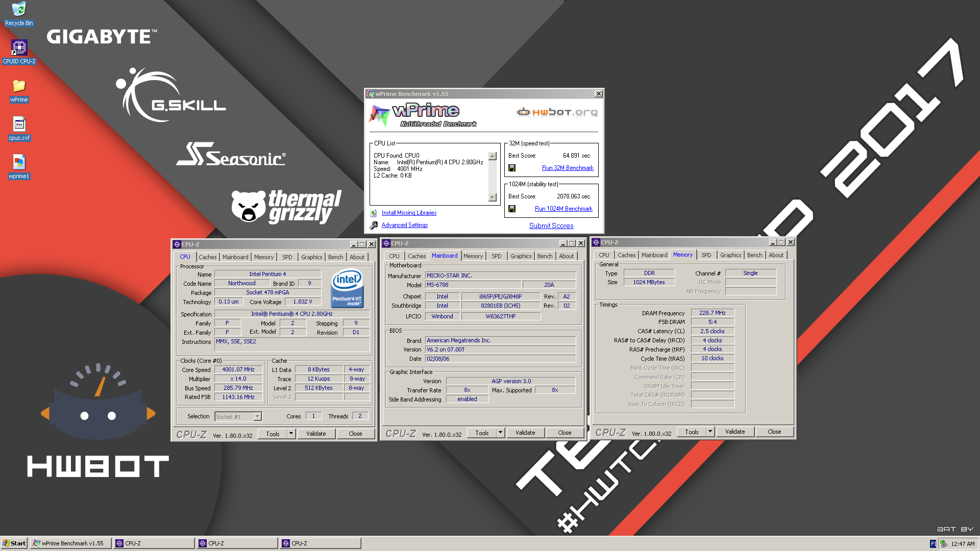Viewport: 980px width, 551px height.
Task: Click Tools button in Memory window
Action: pyautogui.click(x=692, y=432)
